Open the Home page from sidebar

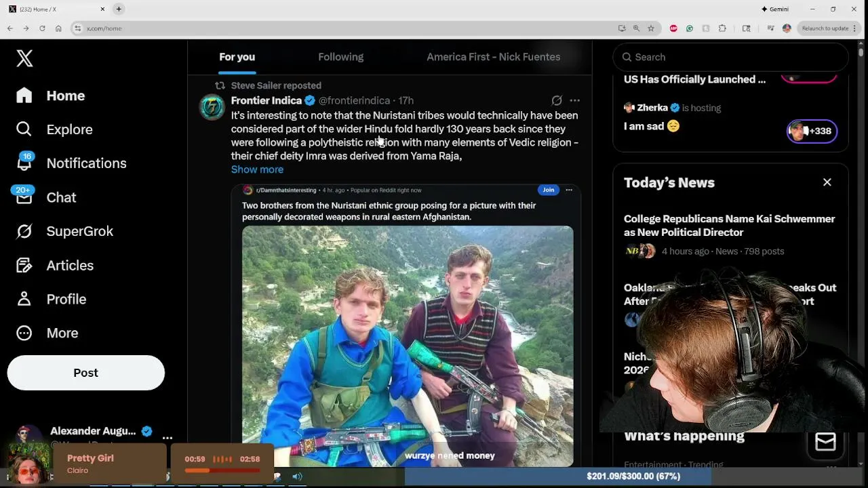coord(51,96)
